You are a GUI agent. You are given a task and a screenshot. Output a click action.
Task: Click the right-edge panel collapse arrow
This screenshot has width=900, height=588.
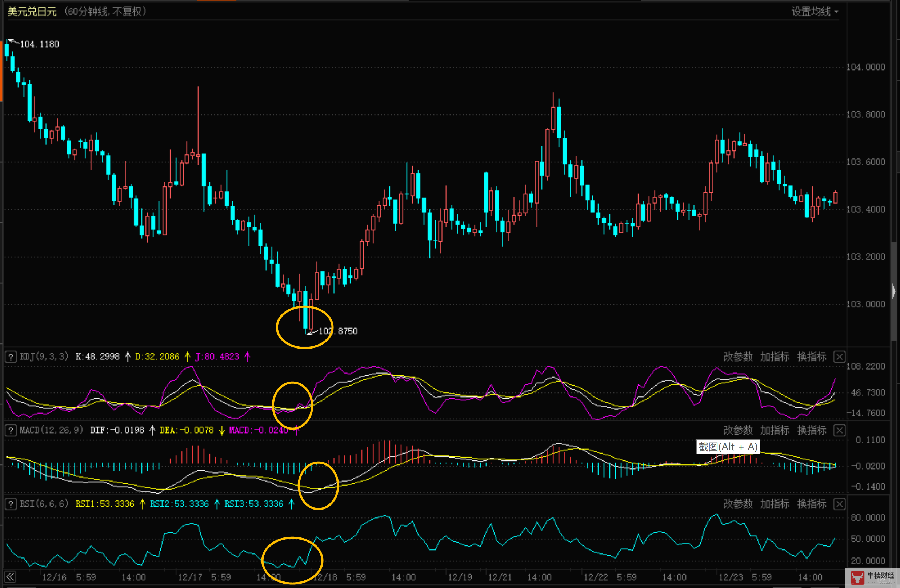[894, 291]
